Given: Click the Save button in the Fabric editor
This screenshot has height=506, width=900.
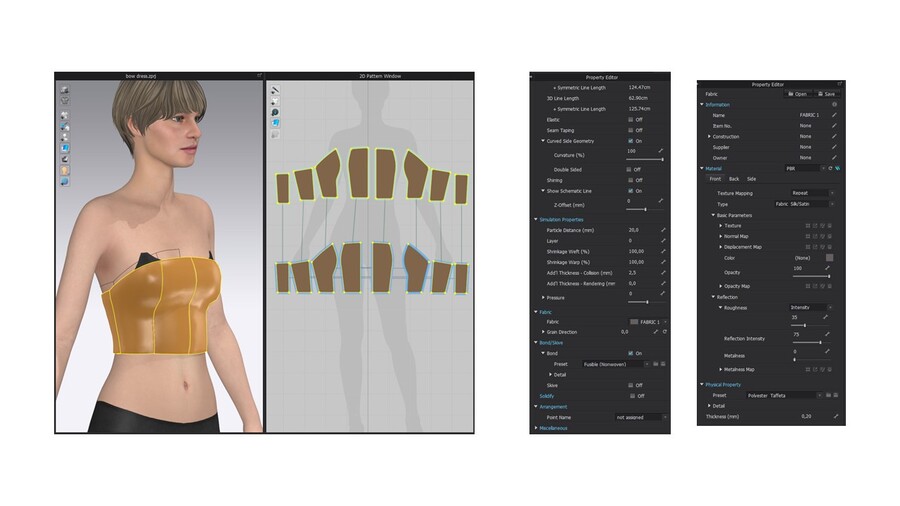Looking at the screenshot, I should 827,94.
